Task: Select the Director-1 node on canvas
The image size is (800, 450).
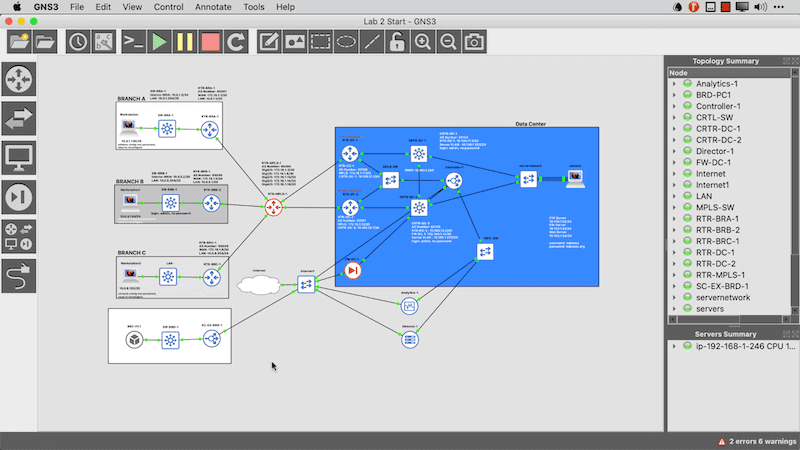Action: coord(410,339)
